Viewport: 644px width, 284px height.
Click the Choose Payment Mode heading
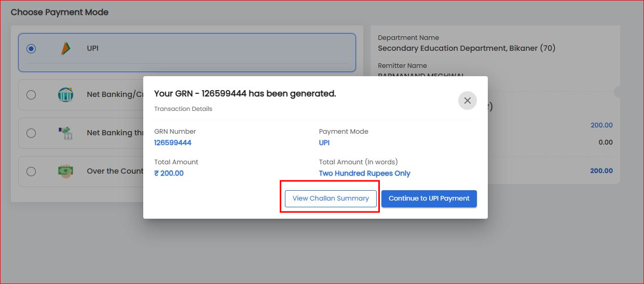60,12
